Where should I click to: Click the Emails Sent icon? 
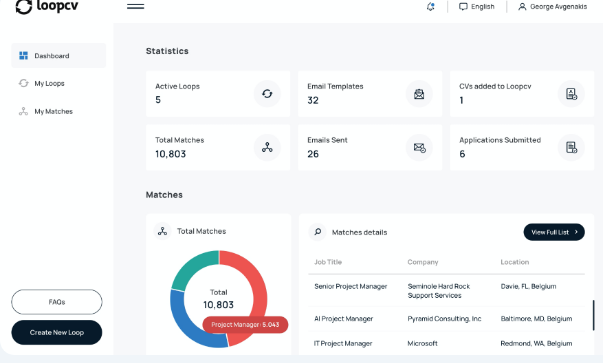(x=419, y=147)
